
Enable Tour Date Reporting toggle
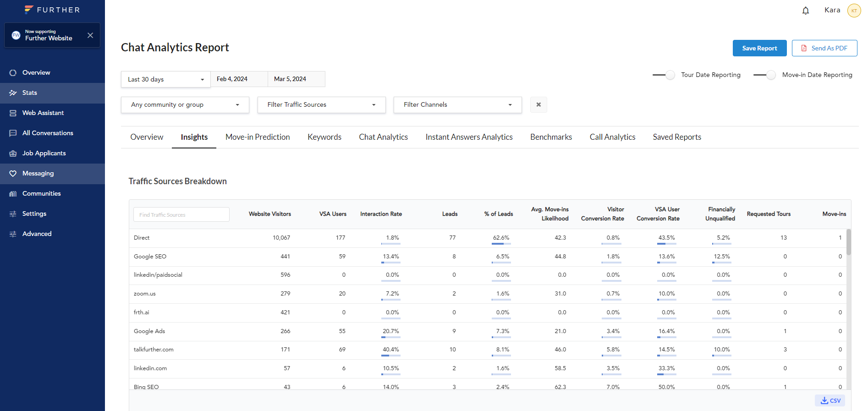[664, 75]
